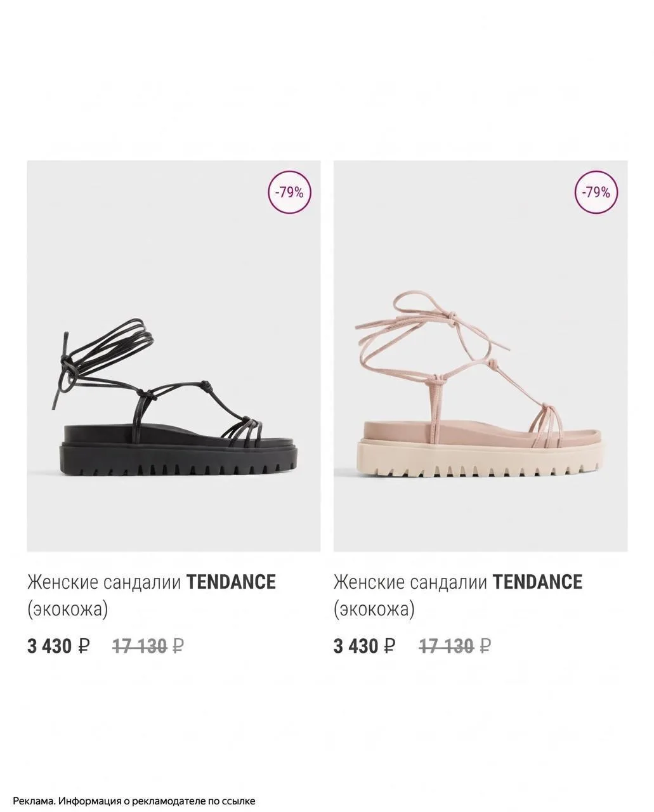Click the crossed-out 17 130 ₽ under the pink sandal

click(455, 646)
